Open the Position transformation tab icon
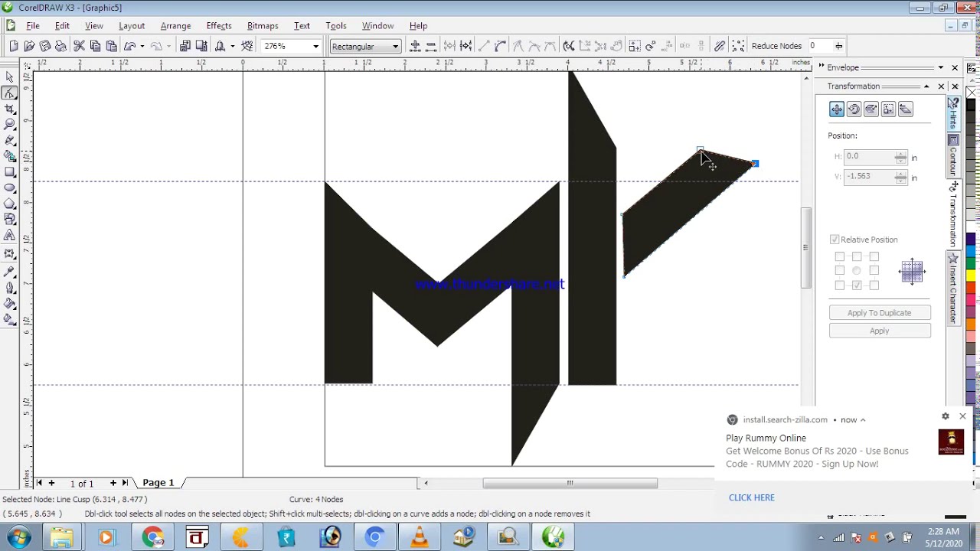This screenshot has height=551, width=980. tap(836, 109)
